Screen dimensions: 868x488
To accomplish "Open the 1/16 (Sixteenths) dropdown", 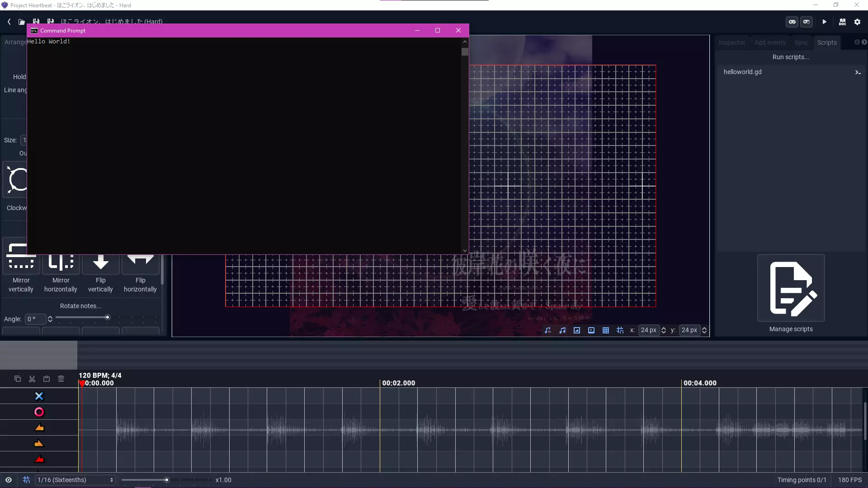I will (x=75, y=480).
